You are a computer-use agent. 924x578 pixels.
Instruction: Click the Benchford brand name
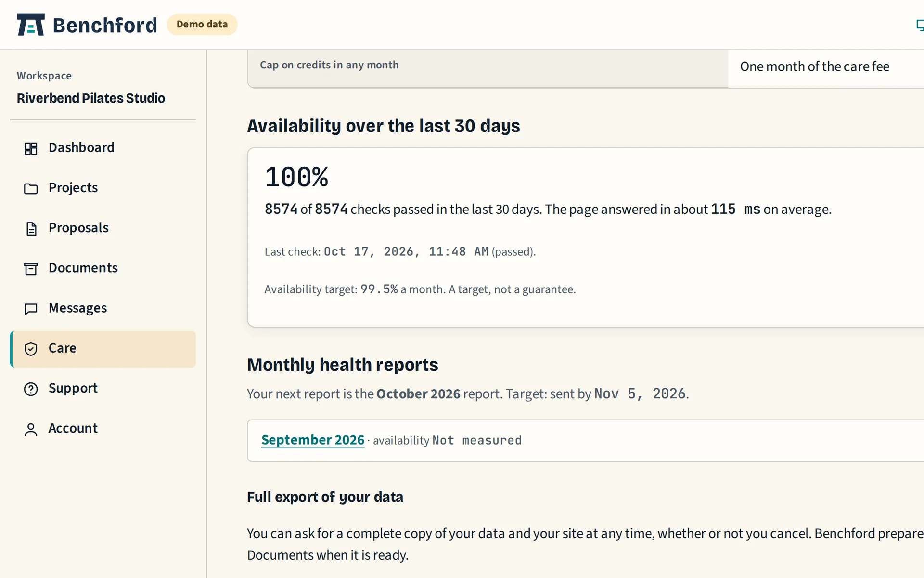point(104,25)
